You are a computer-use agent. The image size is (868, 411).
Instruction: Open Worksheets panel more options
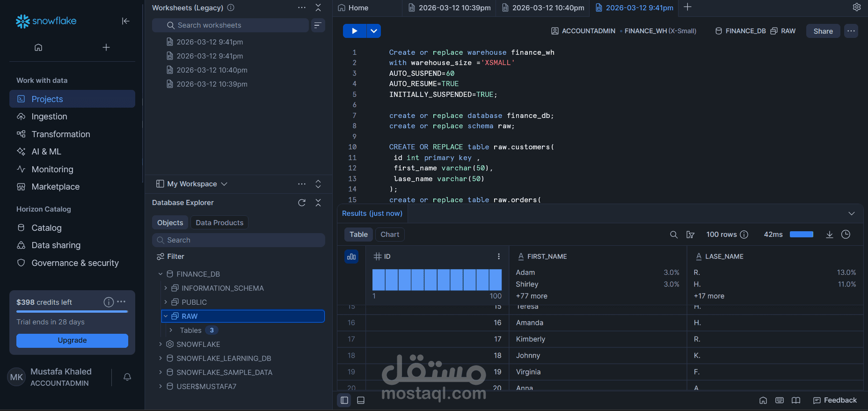coord(302,7)
